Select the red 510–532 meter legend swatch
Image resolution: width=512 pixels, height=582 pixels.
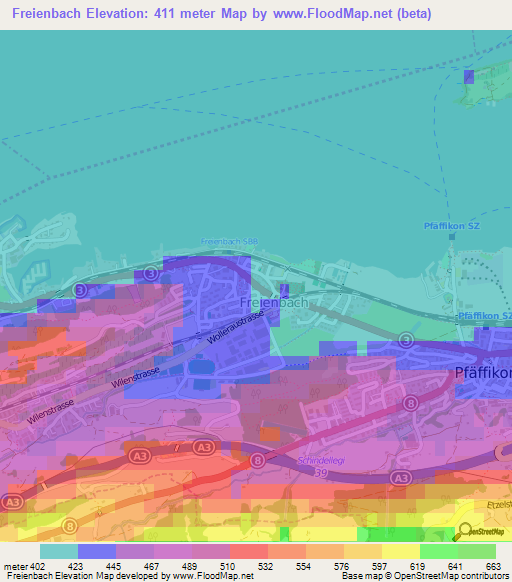pos(249,552)
